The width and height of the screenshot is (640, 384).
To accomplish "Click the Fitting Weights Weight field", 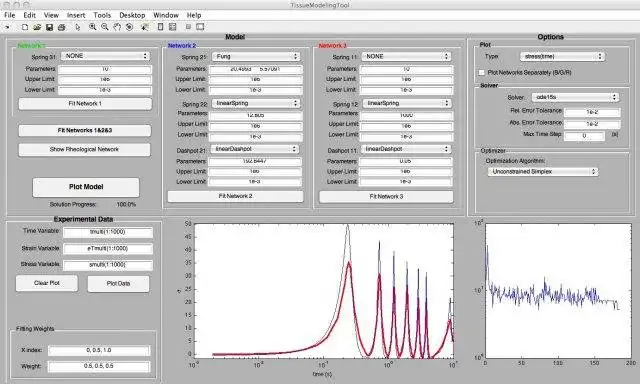I will click(99, 366).
